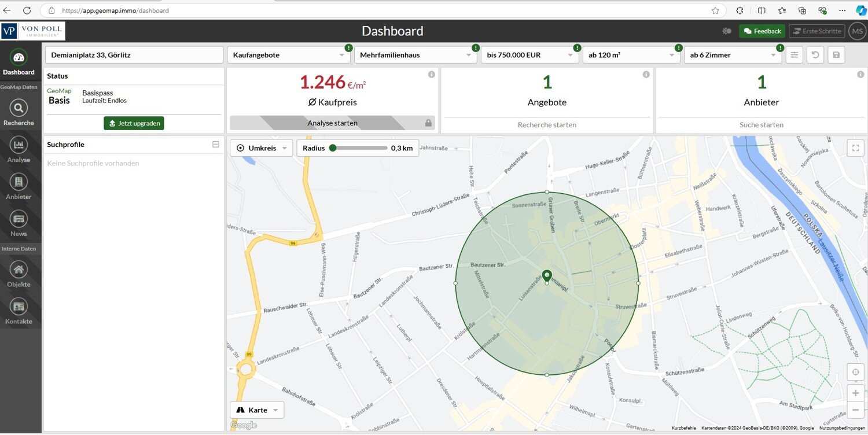Open the News sidebar section
The height and width of the screenshot is (435, 868).
pyautogui.click(x=19, y=224)
